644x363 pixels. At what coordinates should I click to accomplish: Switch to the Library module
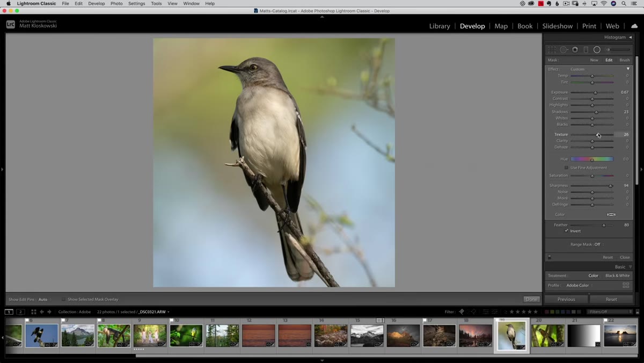(440, 26)
